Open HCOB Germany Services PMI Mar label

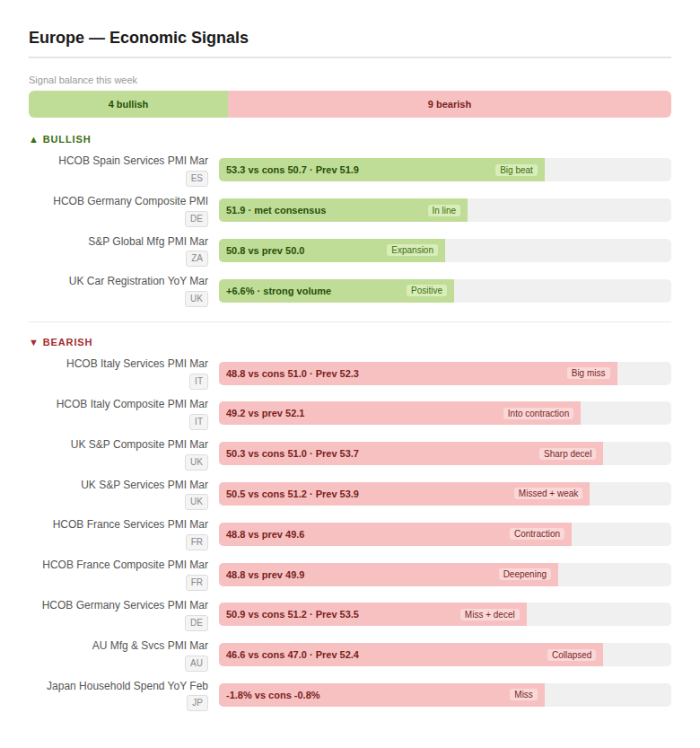click(125, 605)
